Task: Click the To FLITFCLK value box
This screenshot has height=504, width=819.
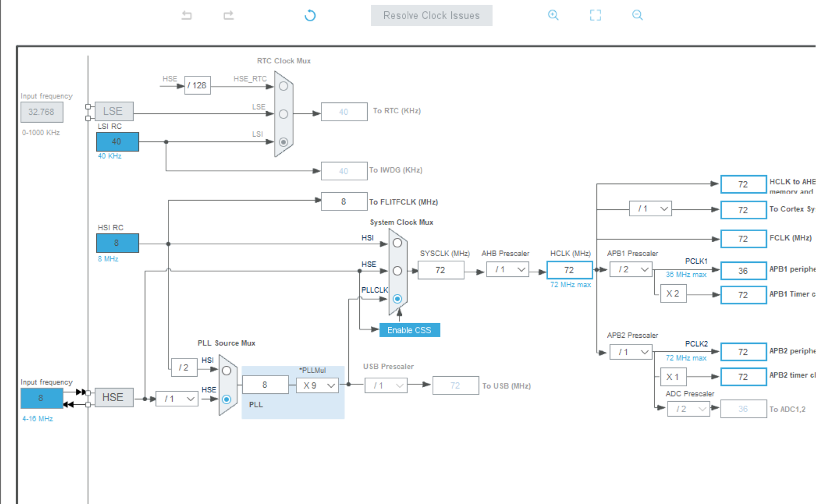Action: [344, 202]
